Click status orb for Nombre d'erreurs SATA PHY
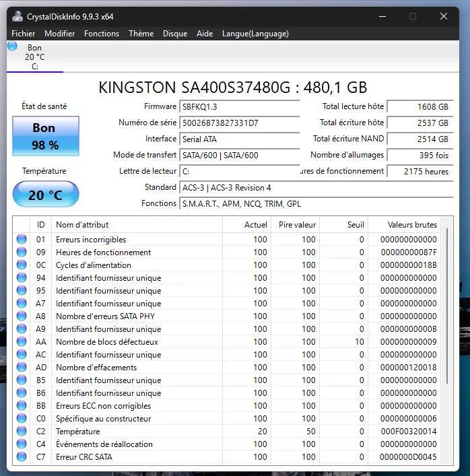Viewport: 470px width, 476px height. pos(22,316)
